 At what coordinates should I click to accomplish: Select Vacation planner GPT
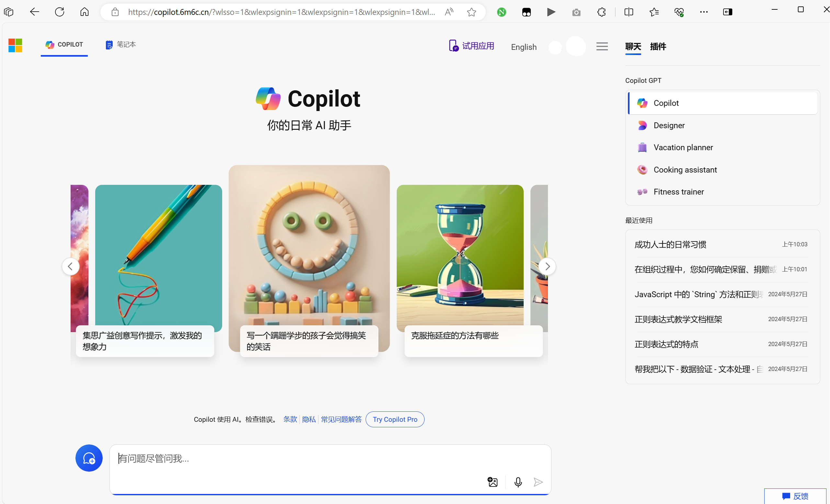click(683, 148)
